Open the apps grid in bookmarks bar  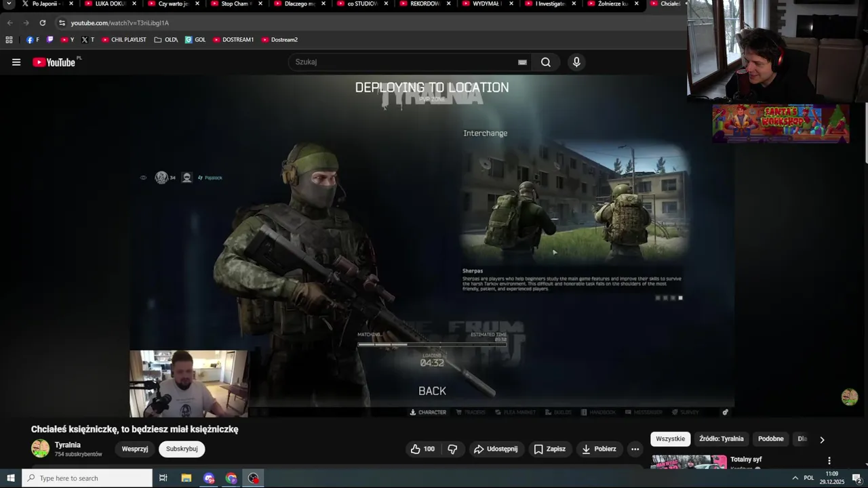(9, 40)
